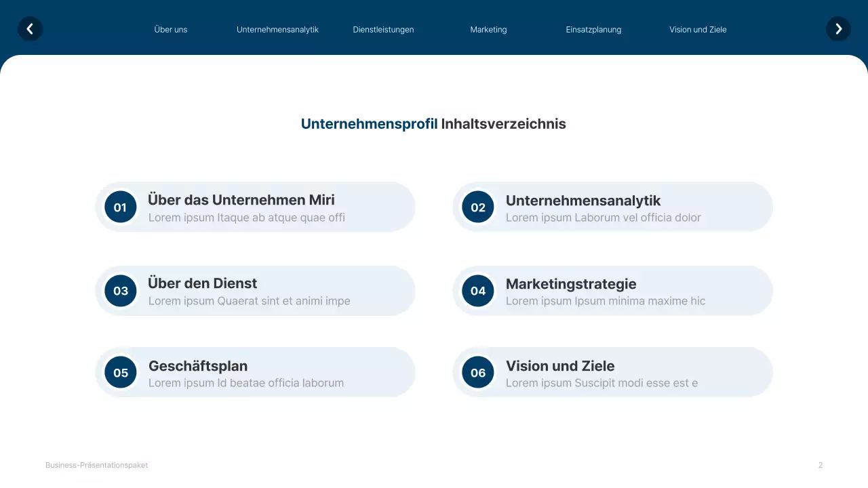The width and height of the screenshot is (868, 488).
Task: Select the 03 badge on Über den Dienst
Action: pos(120,291)
